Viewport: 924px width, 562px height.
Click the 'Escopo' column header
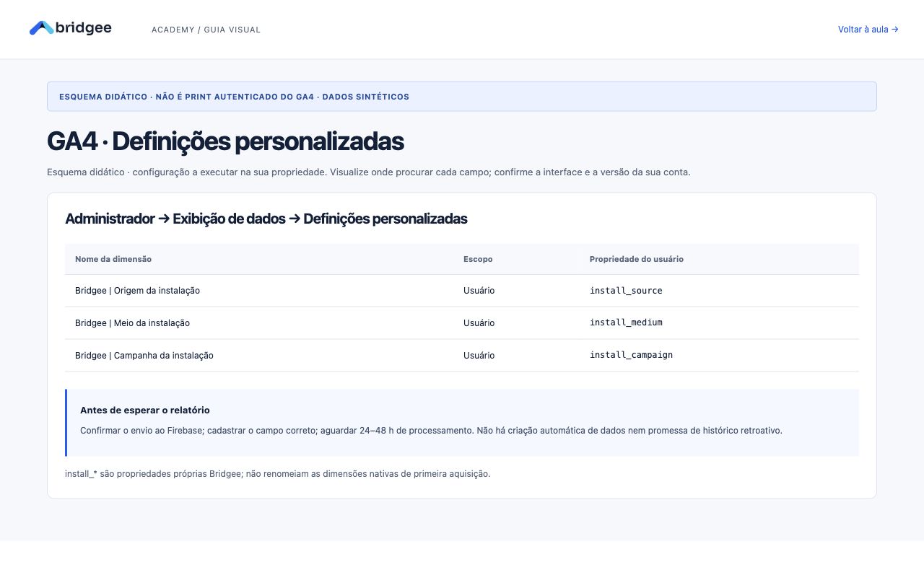tap(478, 259)
